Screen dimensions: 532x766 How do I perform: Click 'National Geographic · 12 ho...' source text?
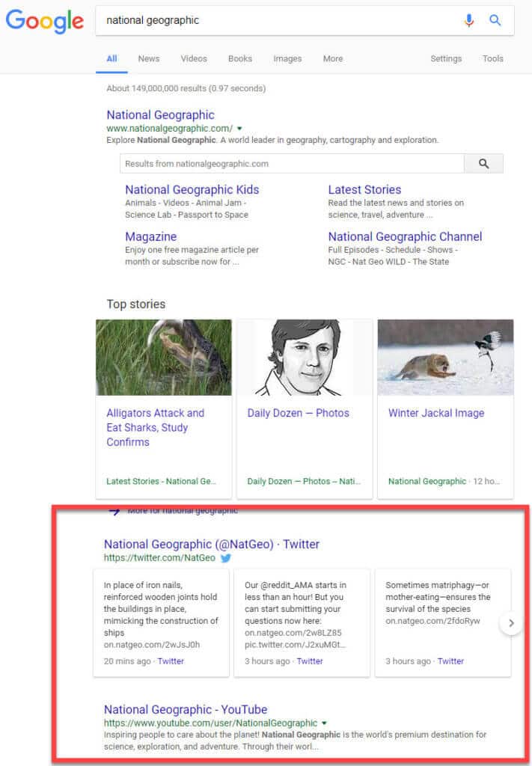[444, 482]
